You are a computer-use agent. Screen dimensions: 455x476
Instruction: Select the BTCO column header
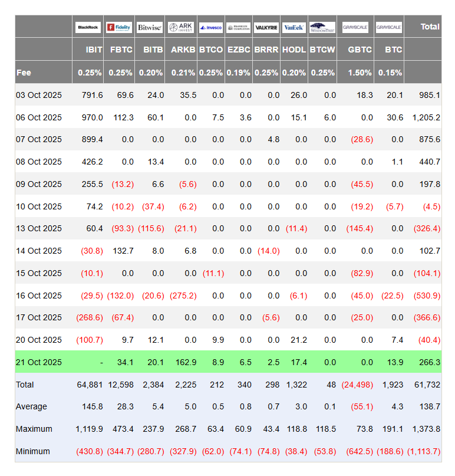click(211, 50)
